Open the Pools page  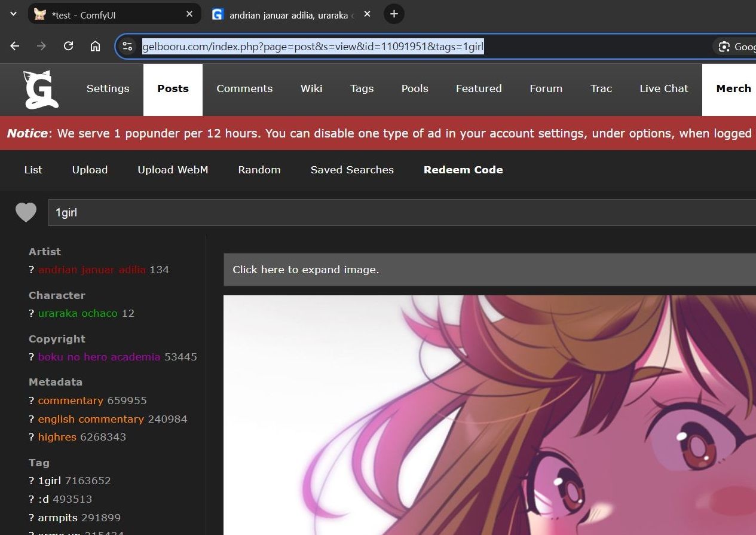pos(415,88)
